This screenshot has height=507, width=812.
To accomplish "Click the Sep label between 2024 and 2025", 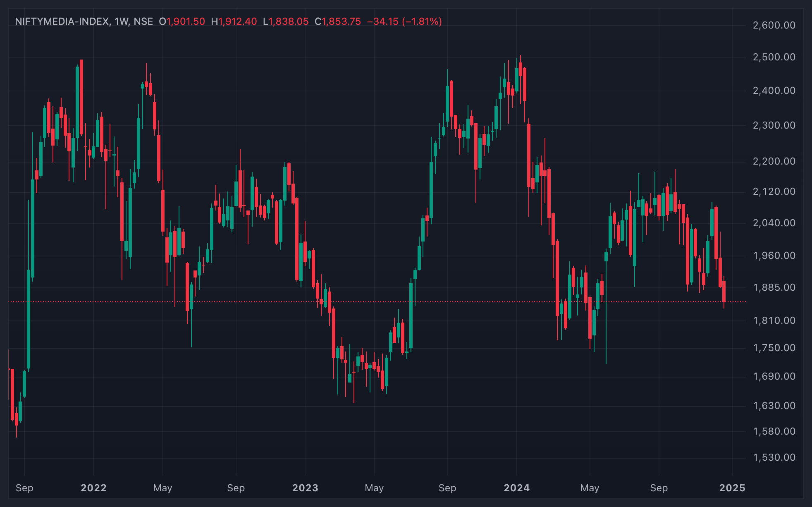I will [659, 488].
